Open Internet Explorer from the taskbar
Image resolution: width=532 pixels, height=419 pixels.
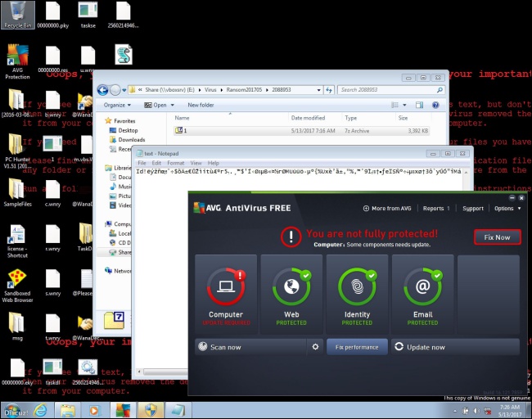tap(40, 411)
